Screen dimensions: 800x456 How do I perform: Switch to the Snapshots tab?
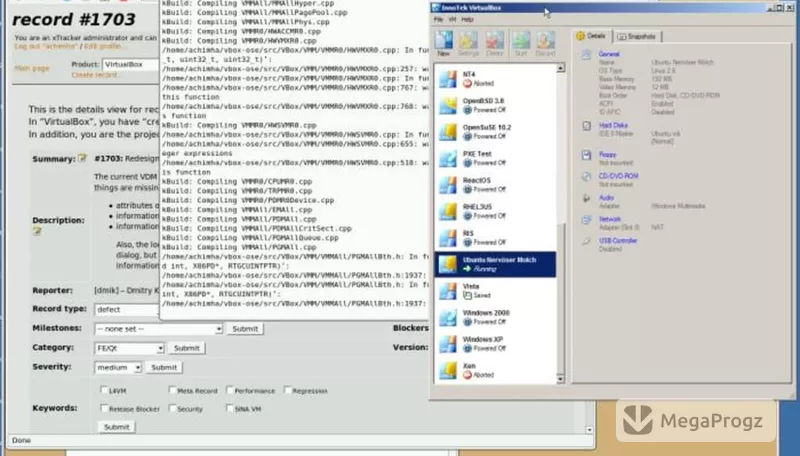pyautogui.click(x=636, y=36)
